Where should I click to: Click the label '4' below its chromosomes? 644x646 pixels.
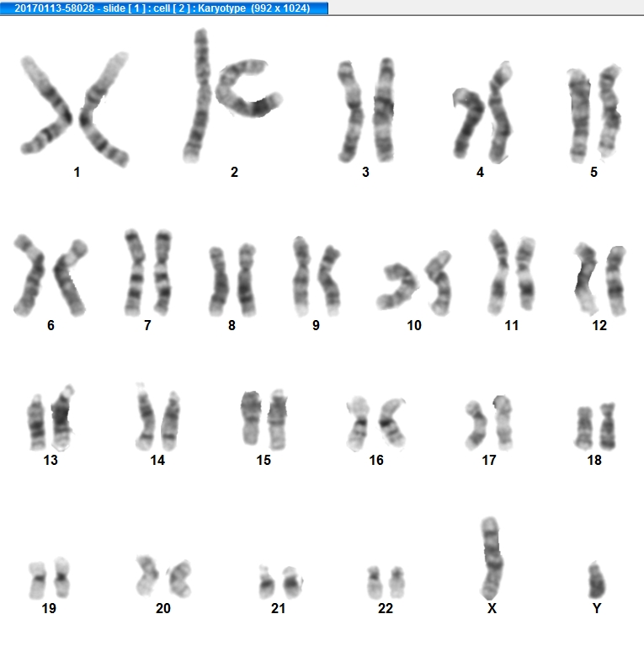click(480, 172)
